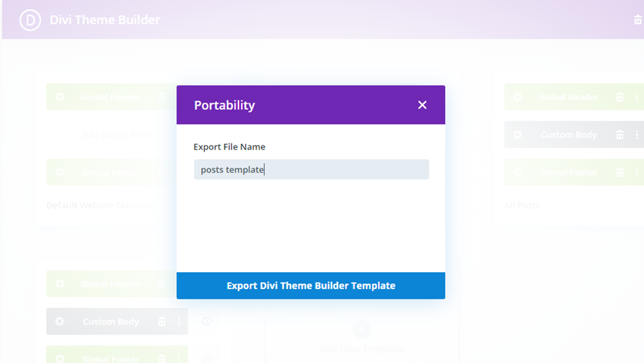Open settings gear of All Posts Global Header
This screenshot has height=363, width=644.
517,97
